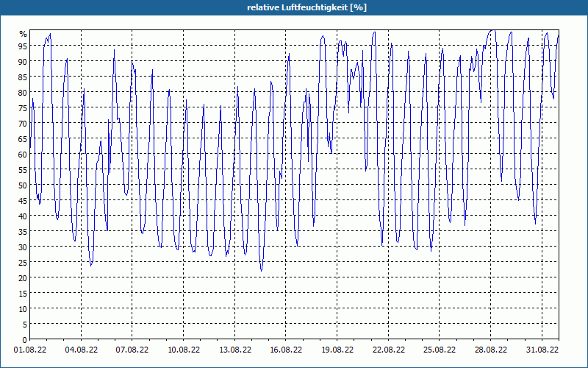Click the '%' unit label on the y-axis

pos(24,34)
